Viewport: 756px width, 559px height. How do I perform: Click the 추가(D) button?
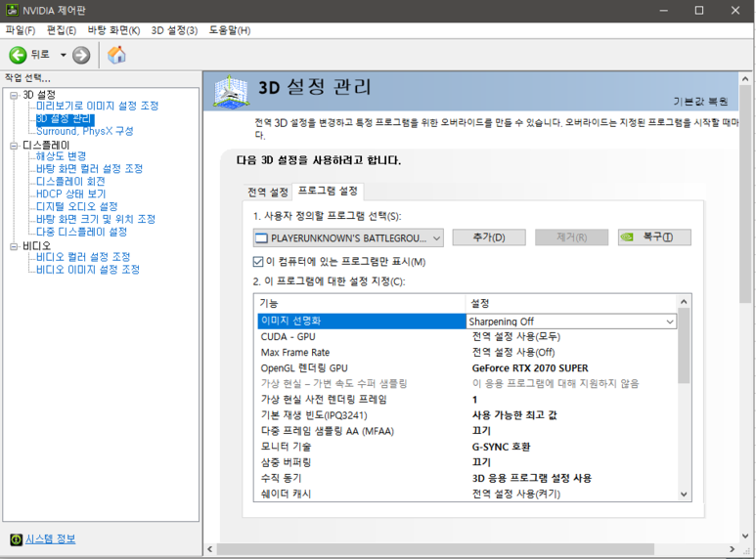point(489,237)
